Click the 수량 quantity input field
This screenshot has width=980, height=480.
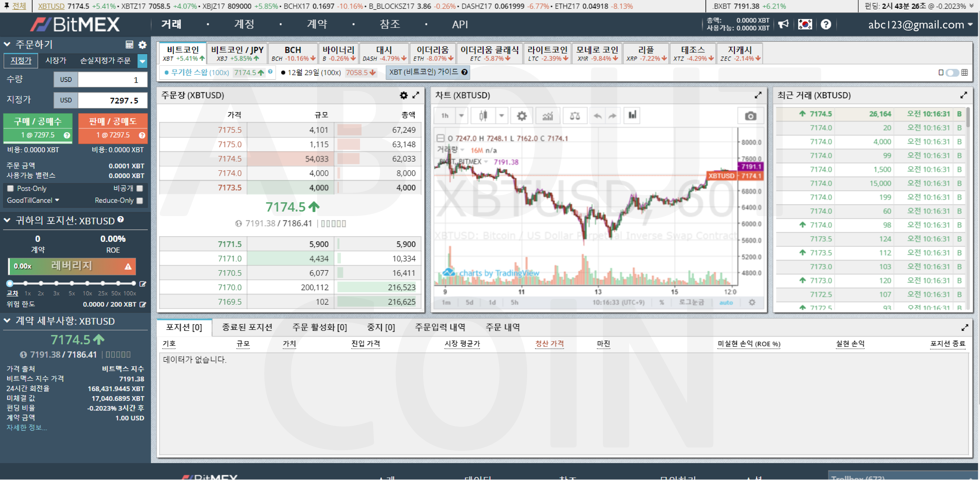tap(113, 80)
